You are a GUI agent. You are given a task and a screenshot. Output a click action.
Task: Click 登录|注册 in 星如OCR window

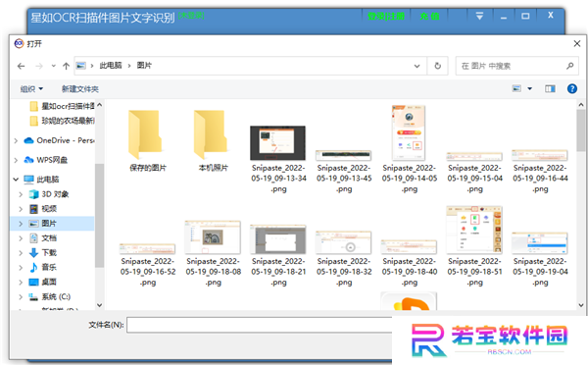coord(386,16)
